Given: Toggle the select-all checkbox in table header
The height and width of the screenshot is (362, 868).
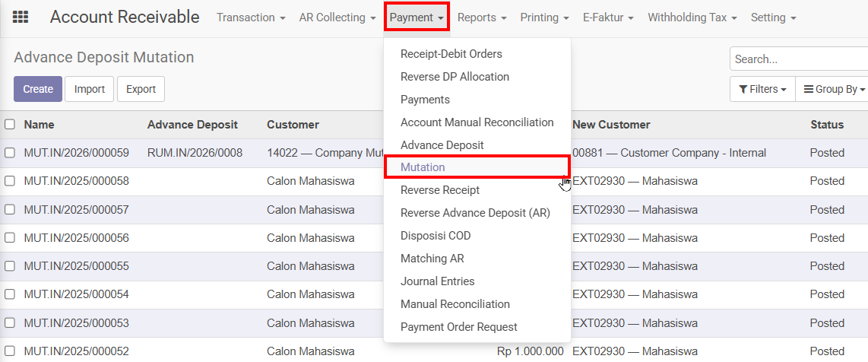Looking at the screenshot, I should (10, 125).
